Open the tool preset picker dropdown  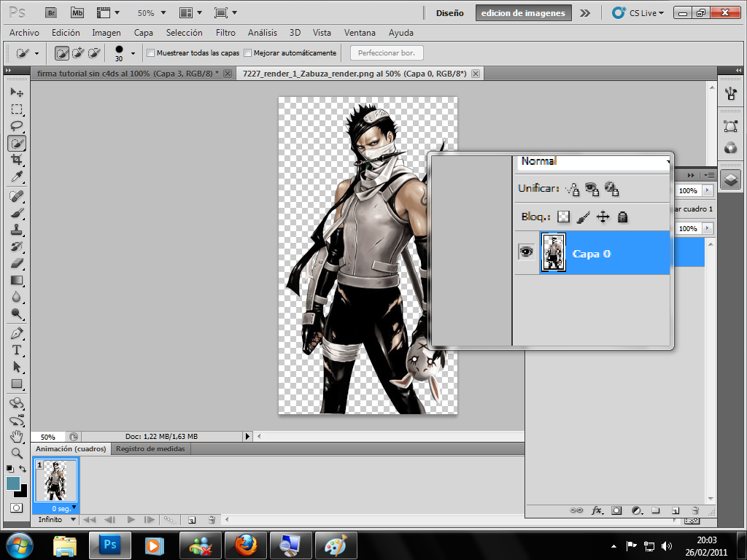[x=36, y=53]
